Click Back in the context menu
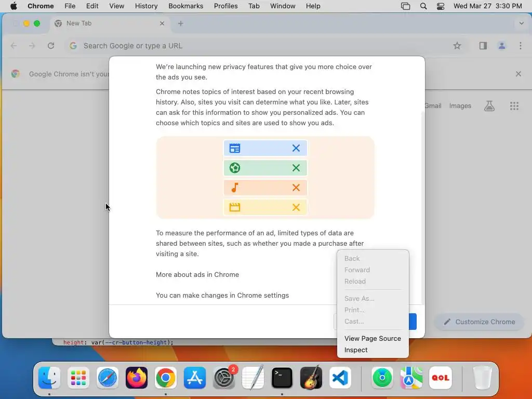The image size is (532, 399). (373, 258)
